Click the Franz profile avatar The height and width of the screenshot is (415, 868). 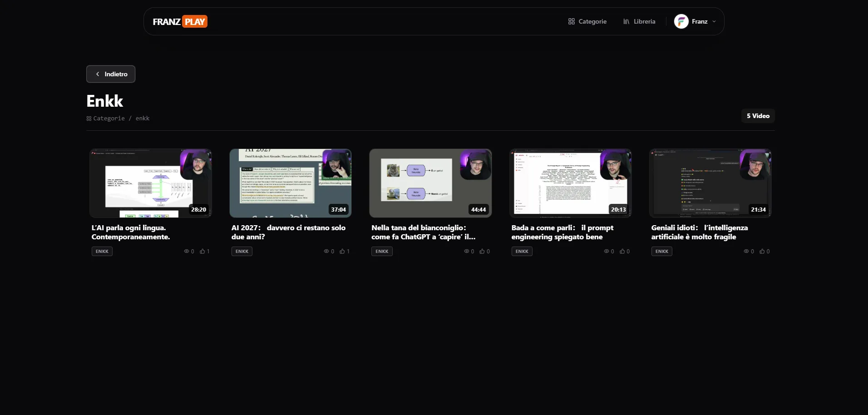(x=681, y=21)
